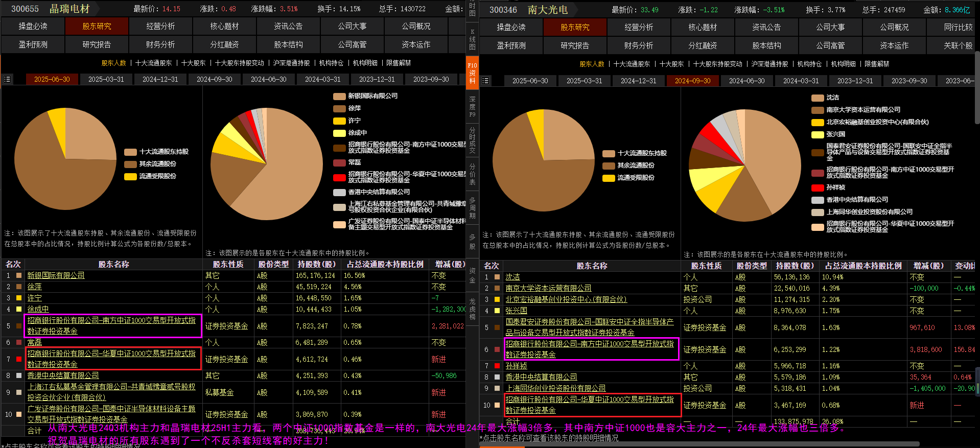The image size is (980, 448).
Task: Open the list icon beside right 2025-06-30 tab
Action: tap(485, 81)
